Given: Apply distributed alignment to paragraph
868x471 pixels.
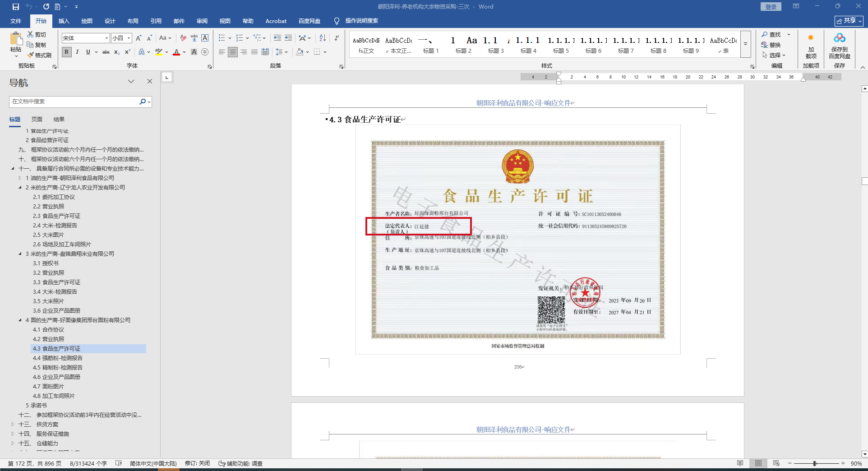Looking at the screenshot, I should [x=265, y=52].
